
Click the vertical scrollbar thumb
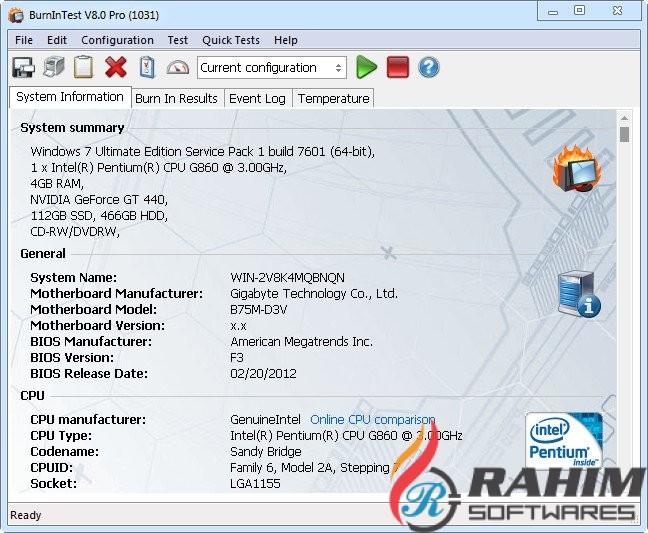point(624,134)
